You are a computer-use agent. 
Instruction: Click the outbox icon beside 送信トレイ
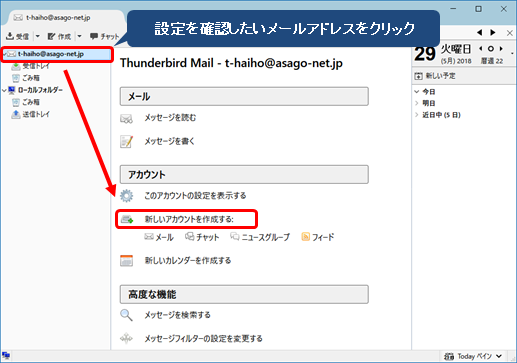16,114
